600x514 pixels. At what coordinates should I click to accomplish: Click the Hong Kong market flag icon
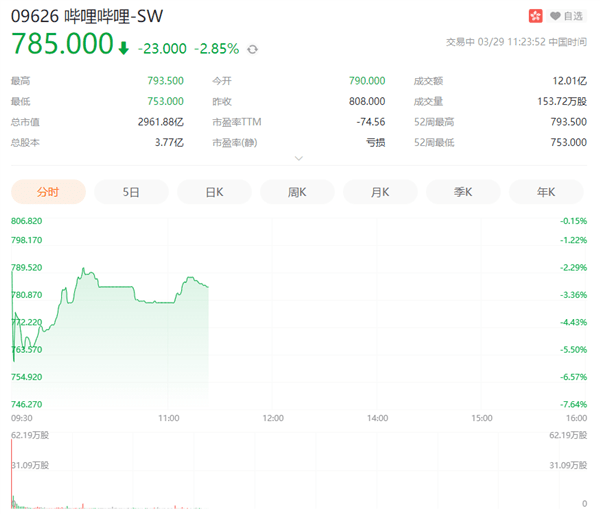[535, 16]
